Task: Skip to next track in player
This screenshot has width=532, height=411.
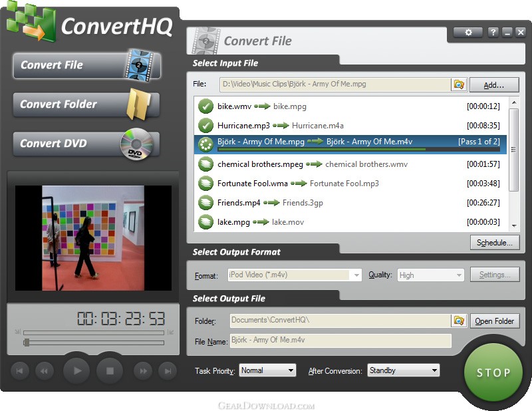Action: point(168,371)
